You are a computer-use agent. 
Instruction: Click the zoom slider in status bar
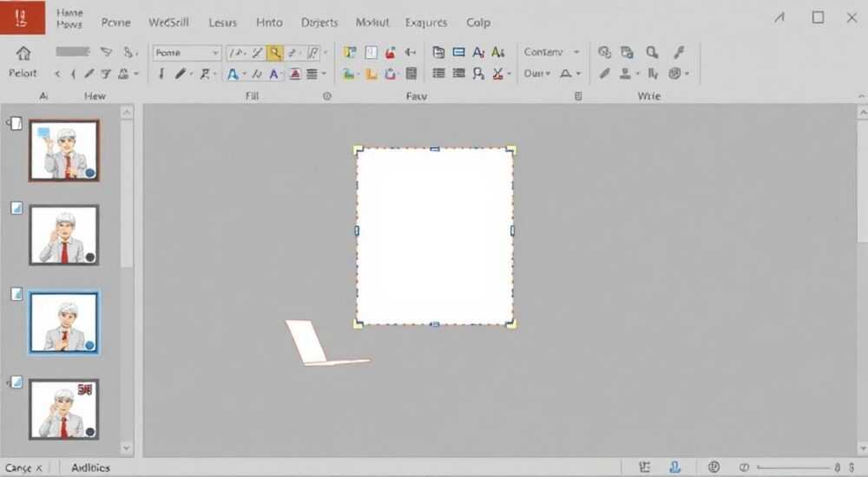[x=794, y=467]
